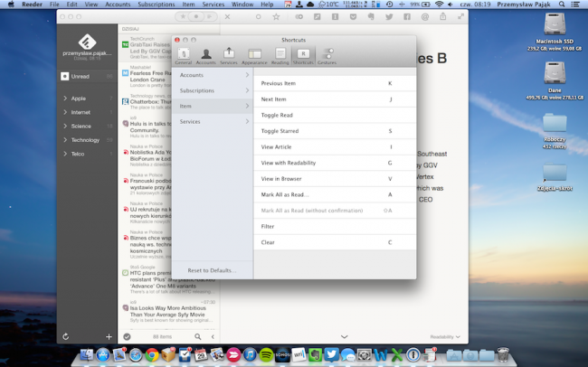The width and height of the screenshot is (588, 367).
Task: Expand the Apple folder in sidebar
Action: pos(65,99)
